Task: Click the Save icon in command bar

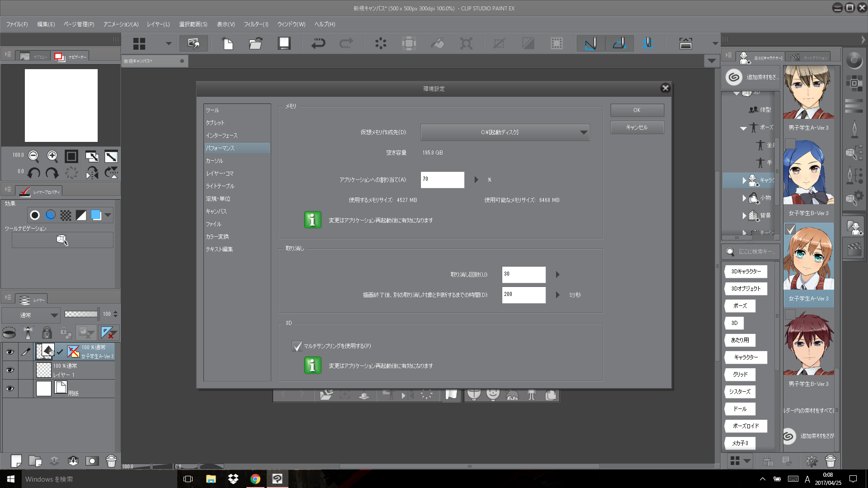Action: 284,43
